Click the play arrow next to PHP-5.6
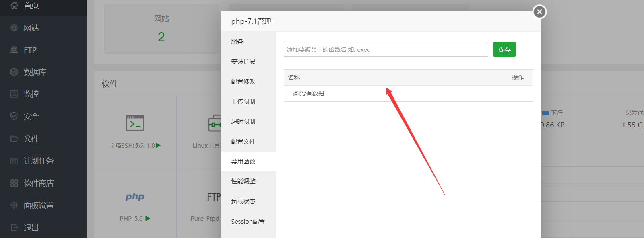644x238 pixels. tap(148, 218)
